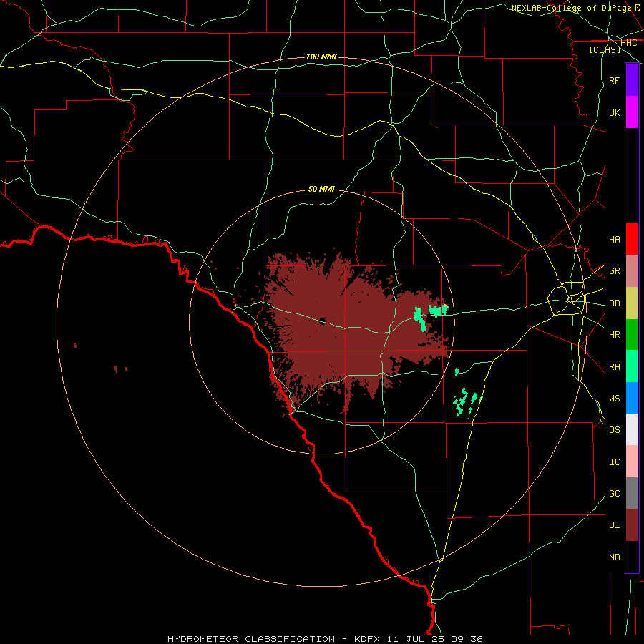The width and height of the screenshot is (644, 644).
Task: Click the black radar site dot in the BI echo
Action: pyautogui.click(x=322, y=321)
